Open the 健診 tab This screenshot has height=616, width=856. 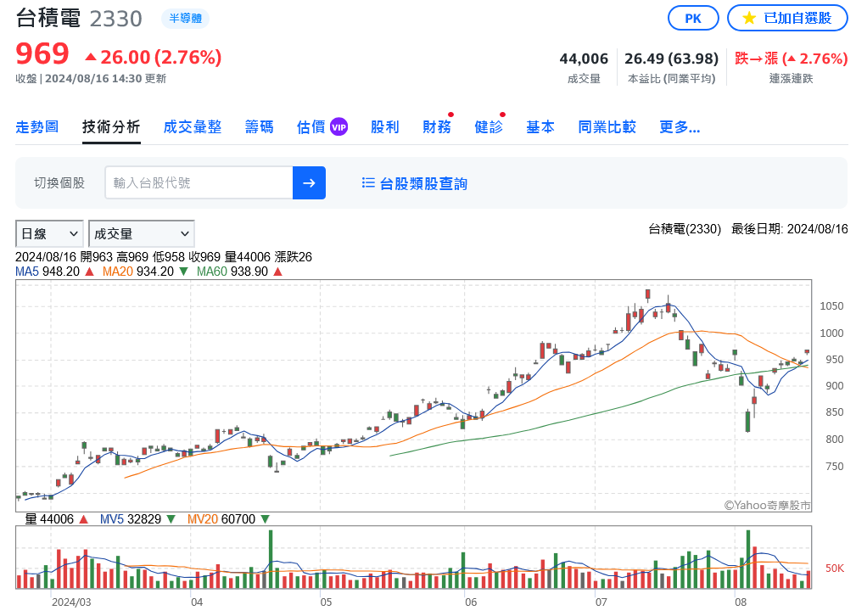(489, 126)
